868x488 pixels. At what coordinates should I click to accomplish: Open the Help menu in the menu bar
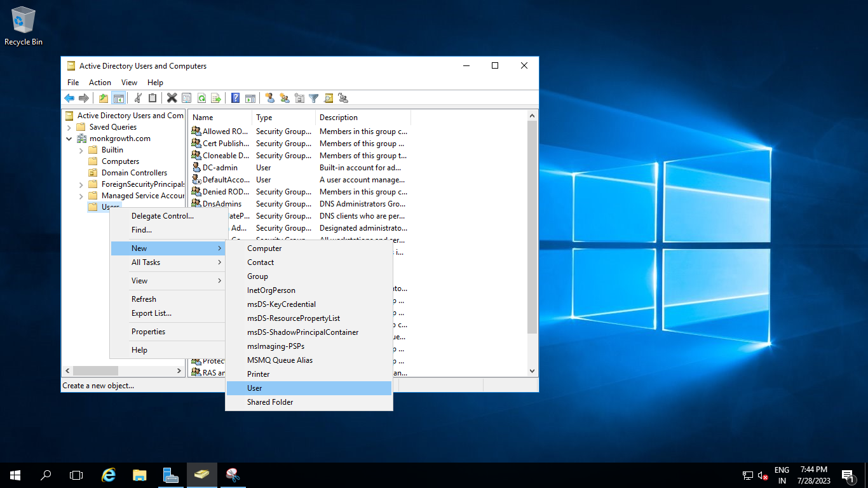pyautogui.click(x=155, y=83)
